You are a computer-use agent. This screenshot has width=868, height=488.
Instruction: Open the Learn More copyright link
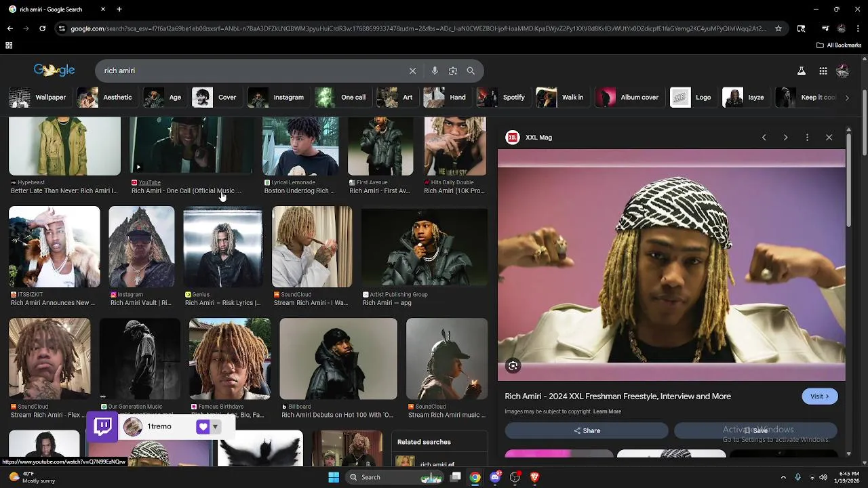[607, 411]
